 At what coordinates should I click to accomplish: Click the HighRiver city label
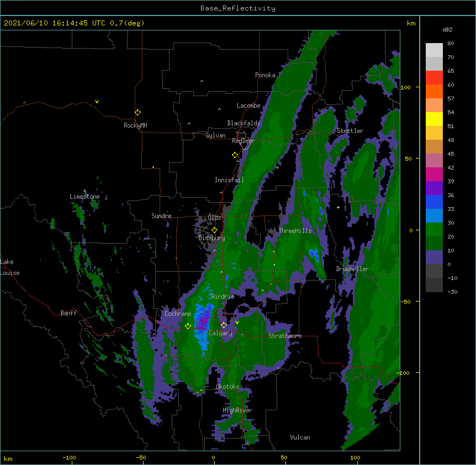coord(237,410)
